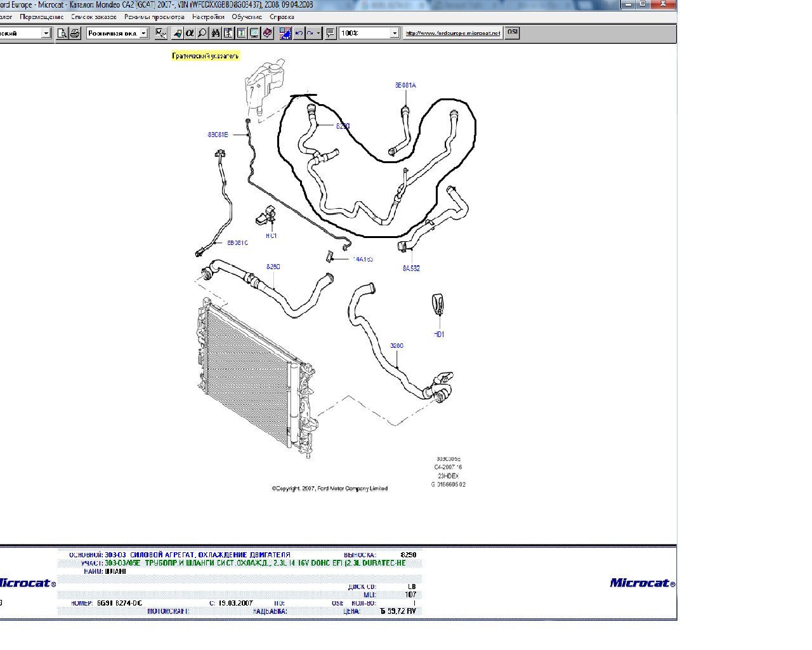Image resolution: width=812 pixels, height=650 pixels.
Task: Open the redo arrow dropdown
Action: [x=318, y=33]
